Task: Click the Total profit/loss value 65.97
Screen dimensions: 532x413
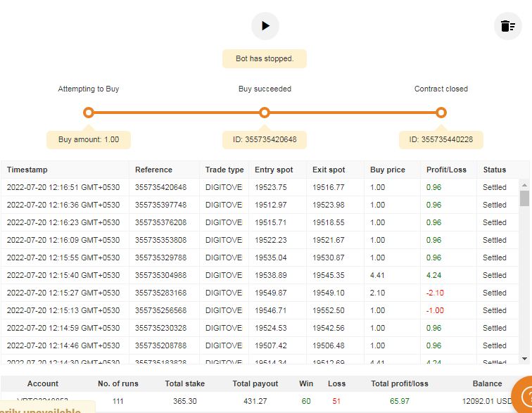Action: tap(400, 401)
